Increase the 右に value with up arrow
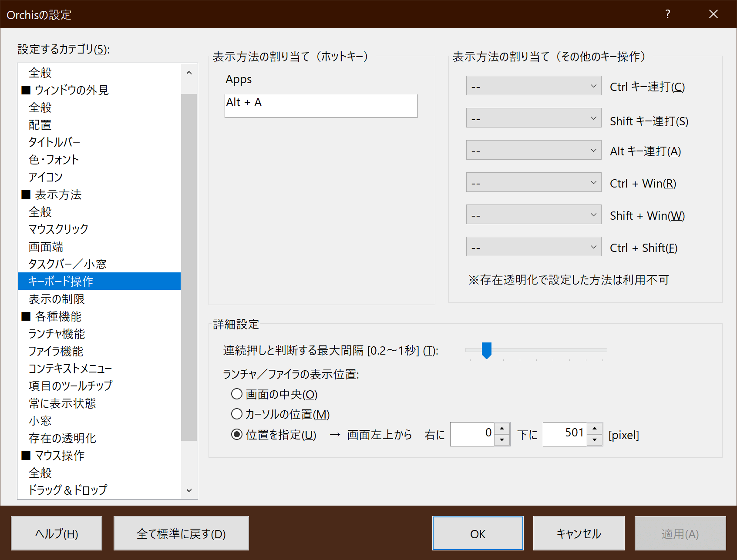 [x=502, y=429]
